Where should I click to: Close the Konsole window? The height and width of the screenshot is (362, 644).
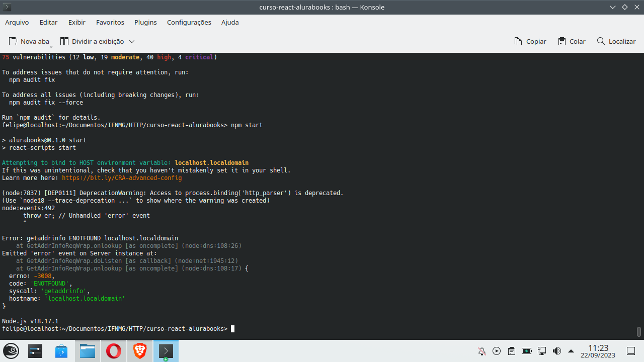pos(636,7)
